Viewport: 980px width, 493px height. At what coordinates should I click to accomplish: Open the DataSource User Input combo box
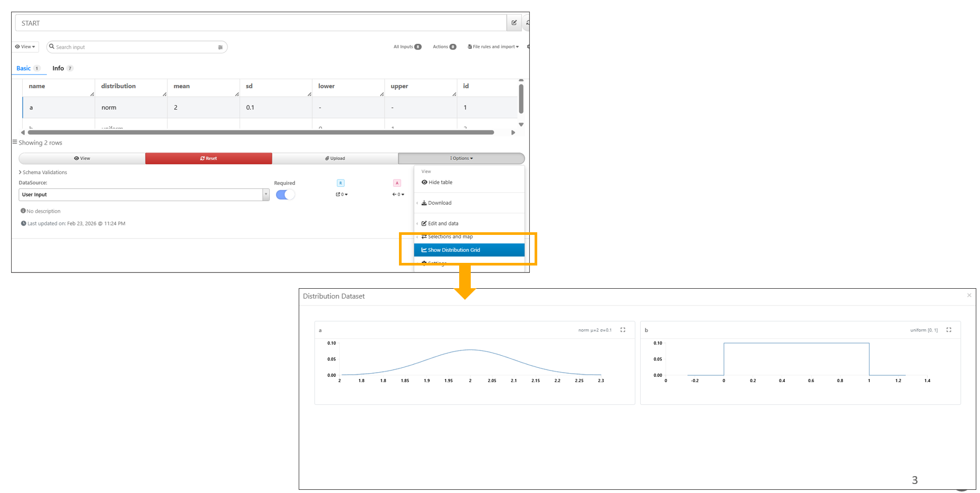[x=144, y=195]
